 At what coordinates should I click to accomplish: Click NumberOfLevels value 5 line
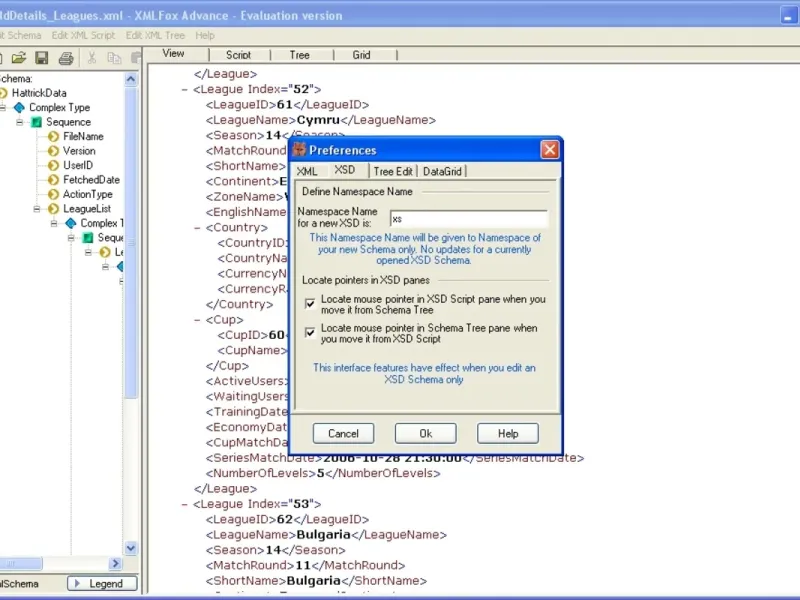(323, 473)
